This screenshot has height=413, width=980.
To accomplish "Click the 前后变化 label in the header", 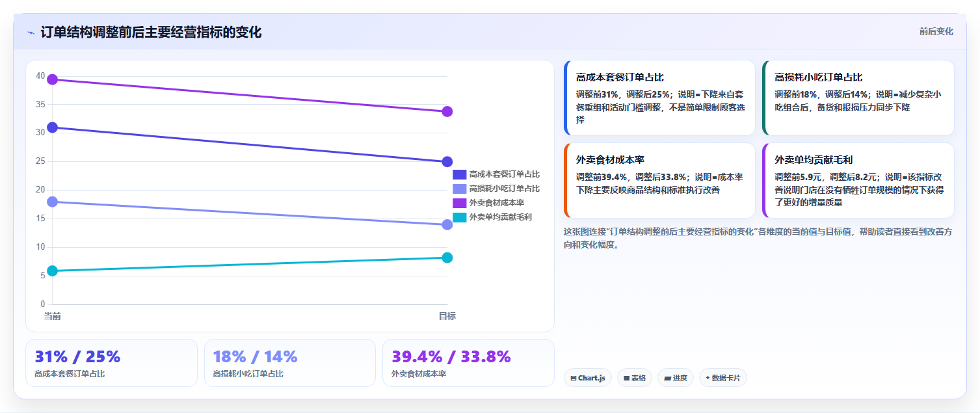I will (x=936, y=31).
